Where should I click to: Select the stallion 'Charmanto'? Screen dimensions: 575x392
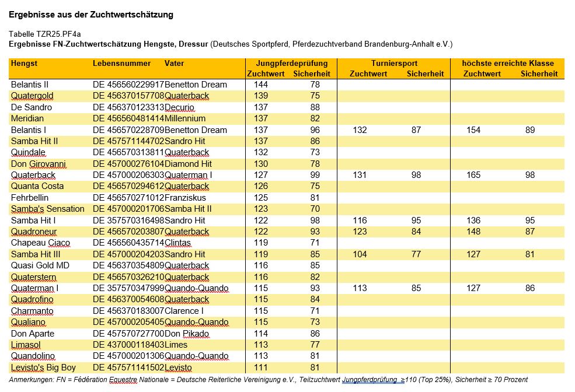point(32,311)
